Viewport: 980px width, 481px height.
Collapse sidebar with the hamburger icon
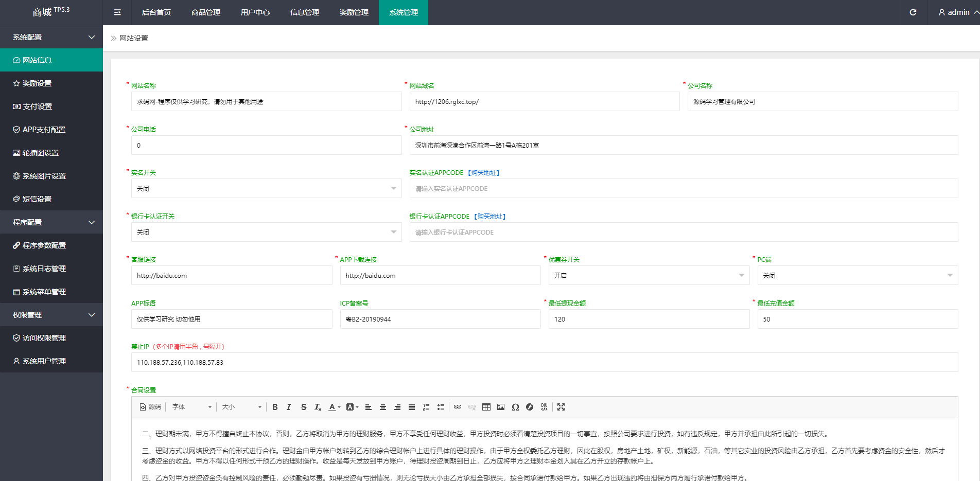click(x=117, y=12)
